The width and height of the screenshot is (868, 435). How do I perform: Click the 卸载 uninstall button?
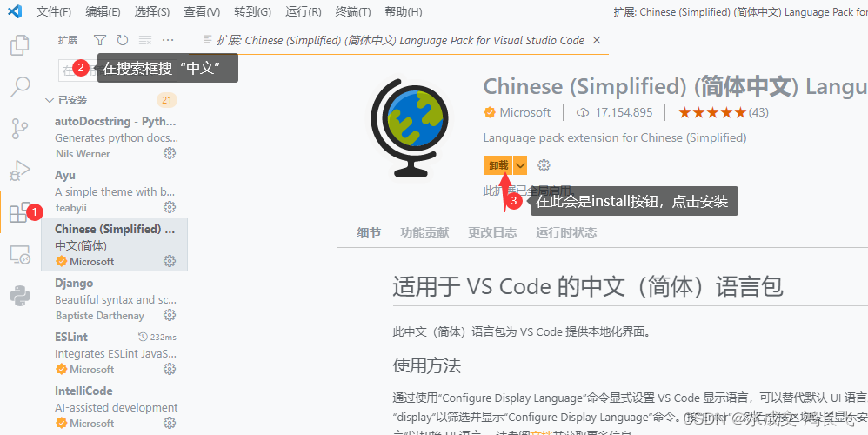(x=498, y=165)
